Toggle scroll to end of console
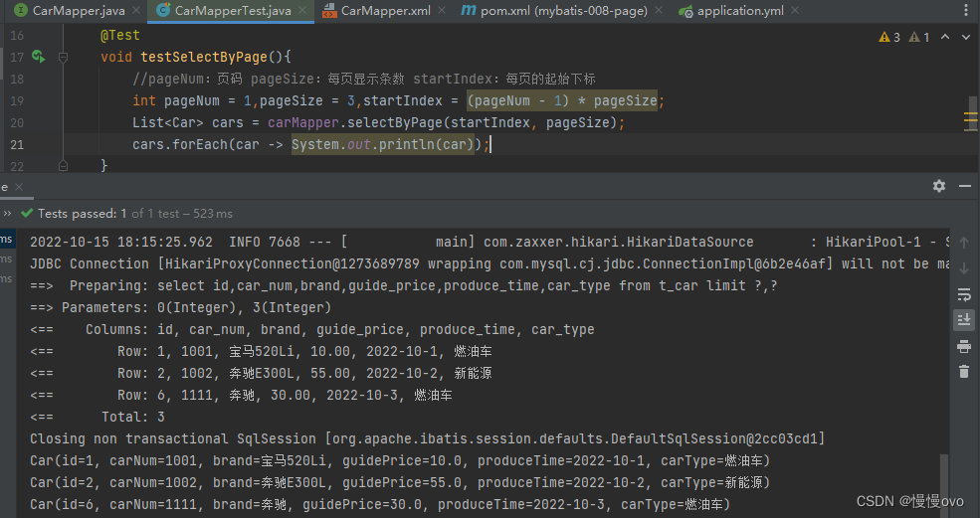980x518 pixels. (964, 319)
